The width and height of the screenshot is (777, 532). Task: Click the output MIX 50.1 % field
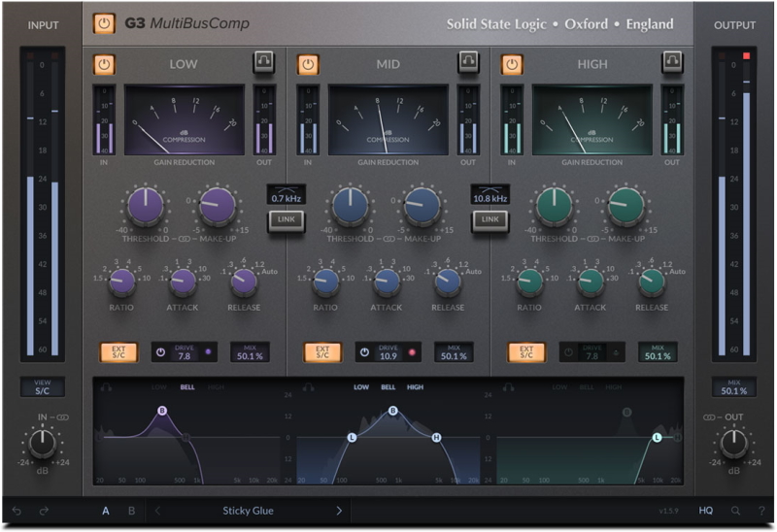(x=734, y=386)
